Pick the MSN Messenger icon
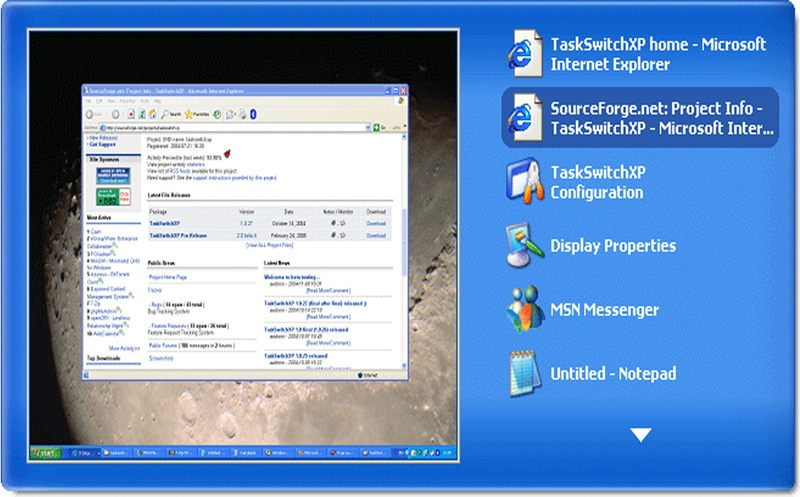 tap(524, 309)
